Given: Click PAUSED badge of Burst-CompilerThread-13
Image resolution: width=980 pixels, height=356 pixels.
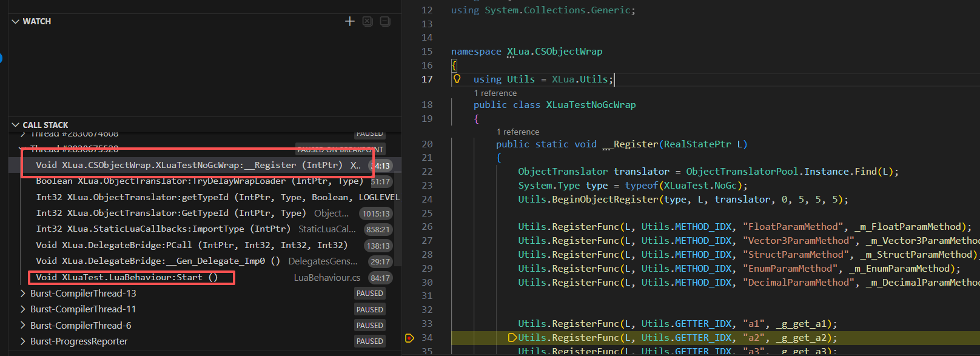Looking at the screenshot, I should (370, 293).
